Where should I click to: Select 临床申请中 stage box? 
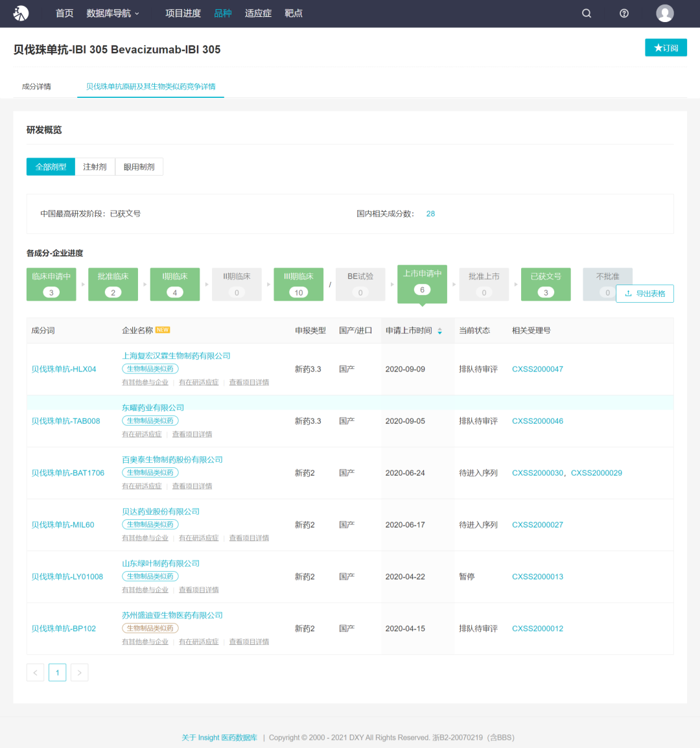coord(51,285)
